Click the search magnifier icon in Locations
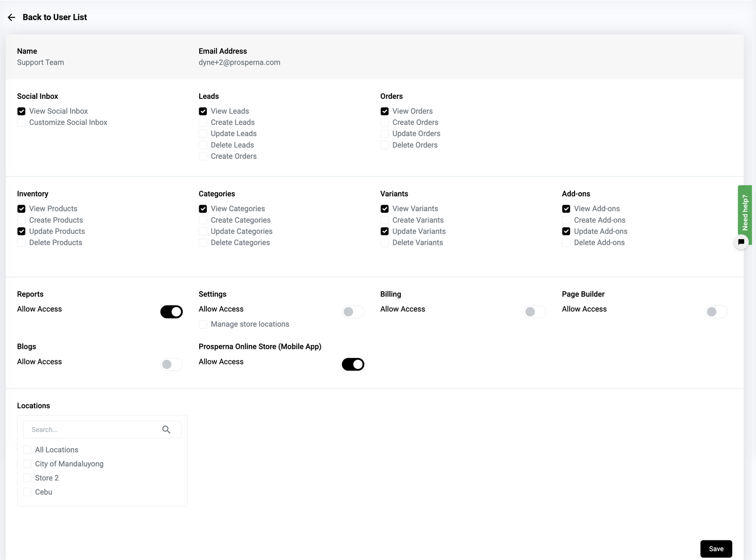756x560 pixels. click(x=166, y=430)
